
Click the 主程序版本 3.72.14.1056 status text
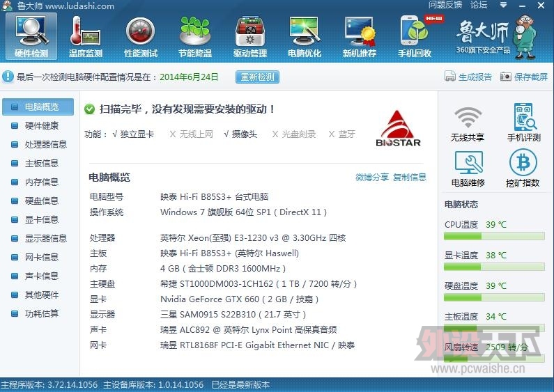coord(49,385)
